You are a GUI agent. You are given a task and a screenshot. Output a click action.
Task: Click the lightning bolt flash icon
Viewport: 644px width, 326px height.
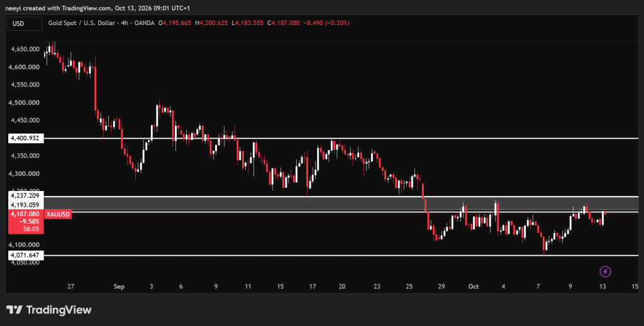[x=605, y=271]
